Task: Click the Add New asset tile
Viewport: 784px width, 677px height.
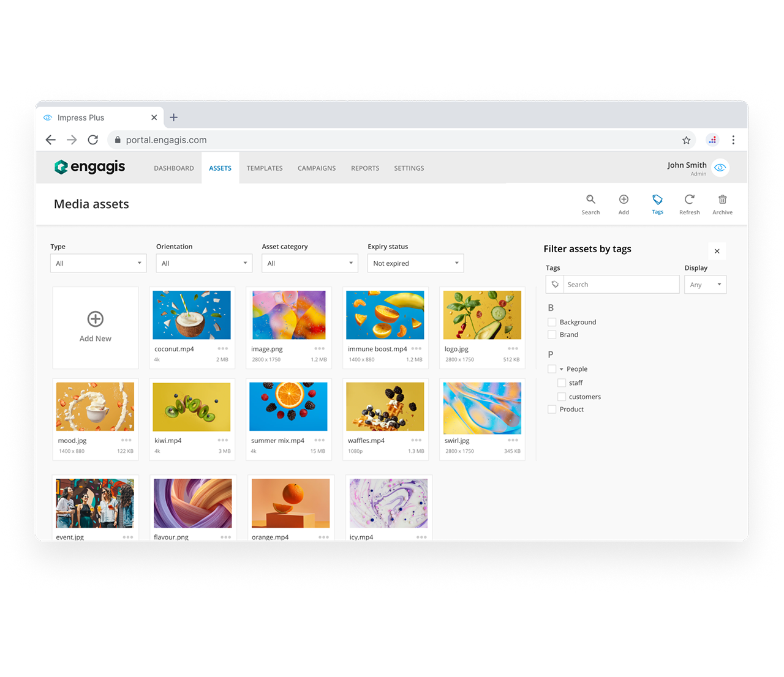Action: point(96,327)
